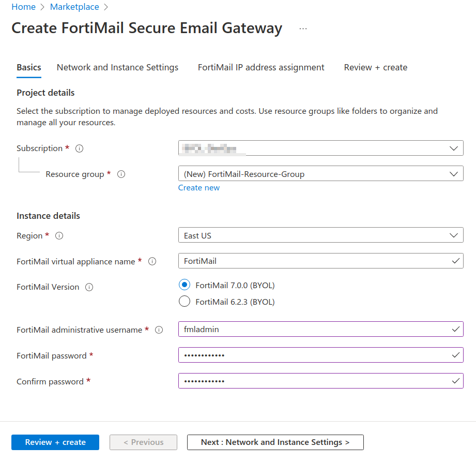Click the Subscription info icon
476x462 pixels.
(79, 148)
